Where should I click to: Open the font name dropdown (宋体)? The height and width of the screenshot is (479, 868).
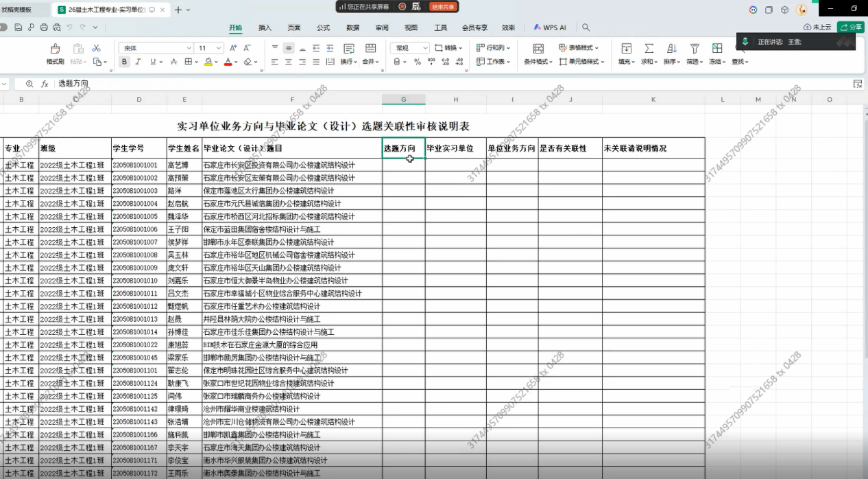pos(189,48)
